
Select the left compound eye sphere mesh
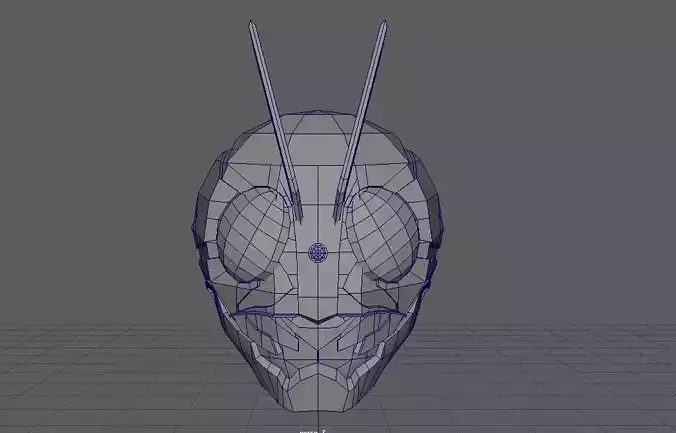pos(253,235)
